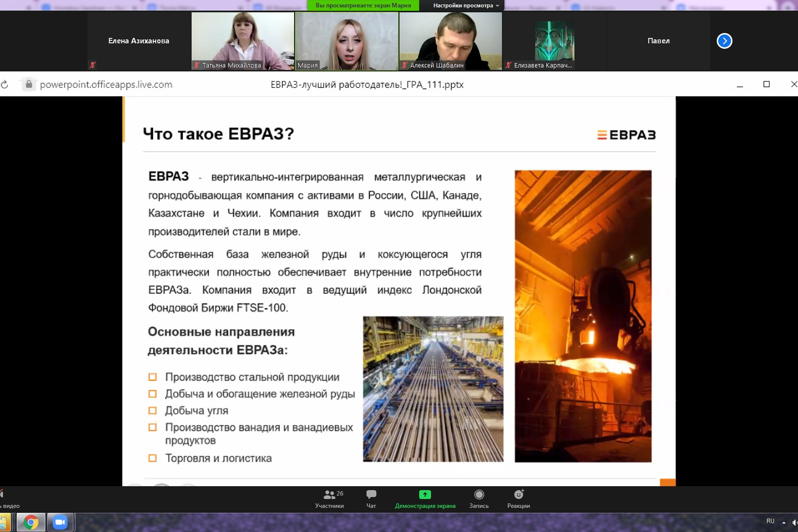
Task: Start recording with the Запись button
Action: [479, 499]
